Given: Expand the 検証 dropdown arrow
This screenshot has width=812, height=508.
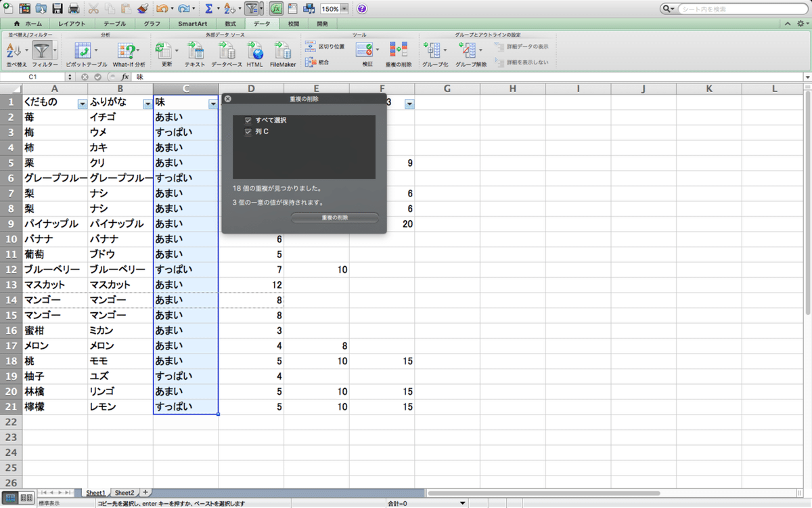Looking at the screenshot, I should pyautogui.click(x=378, y=50).
